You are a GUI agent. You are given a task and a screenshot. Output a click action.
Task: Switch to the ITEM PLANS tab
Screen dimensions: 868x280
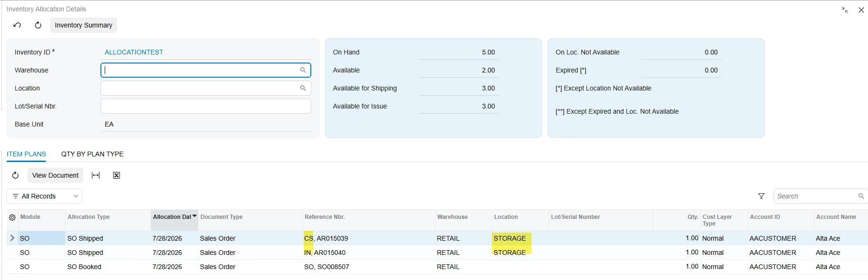(x=26, y=154)
